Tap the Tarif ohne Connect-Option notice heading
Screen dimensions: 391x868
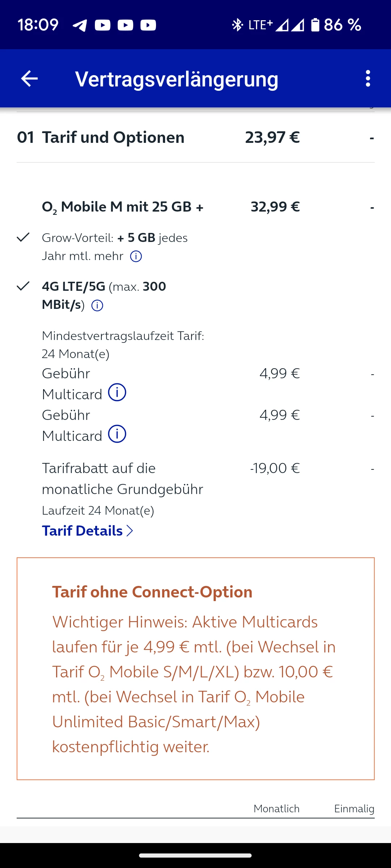click(x=152, y=592)
